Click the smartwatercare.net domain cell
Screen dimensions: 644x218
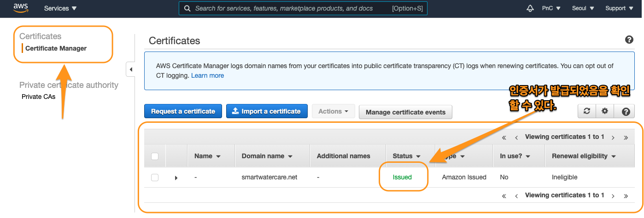tap(269, 177)
